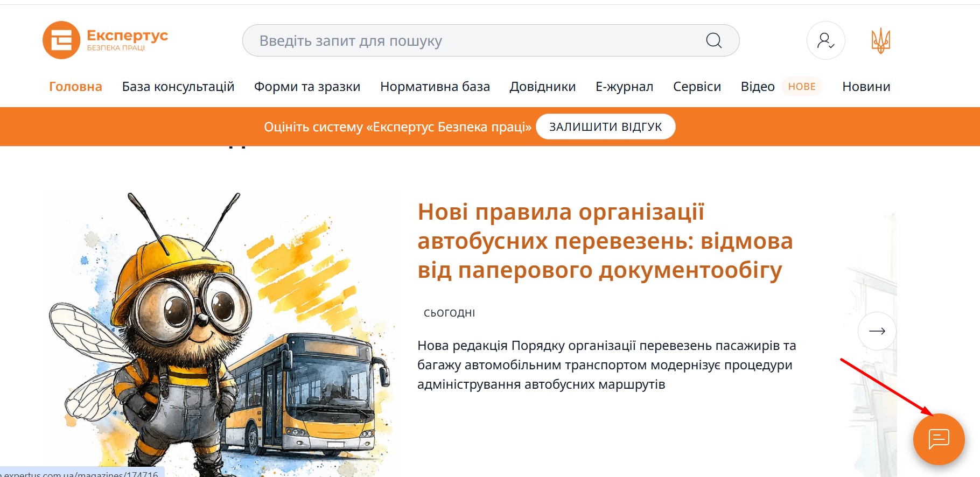Click banner text Оцініть систему
This screenshot has width=980, height=477.
point(397,127)
